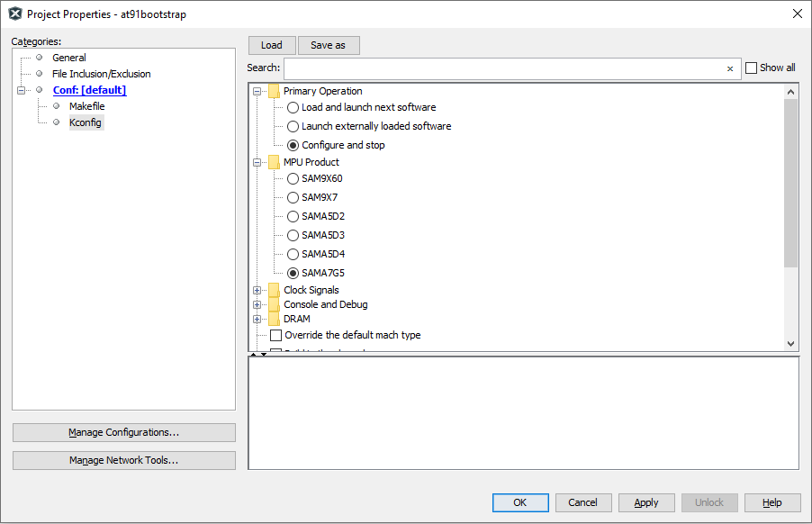
Task: Enable the Show all checkbox
Action: 752,68
